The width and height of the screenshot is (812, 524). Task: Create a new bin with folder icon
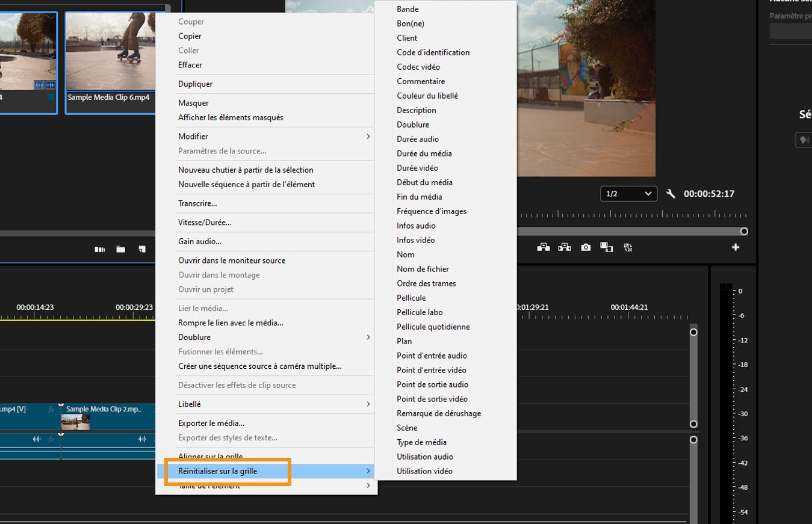click(121, 249)
